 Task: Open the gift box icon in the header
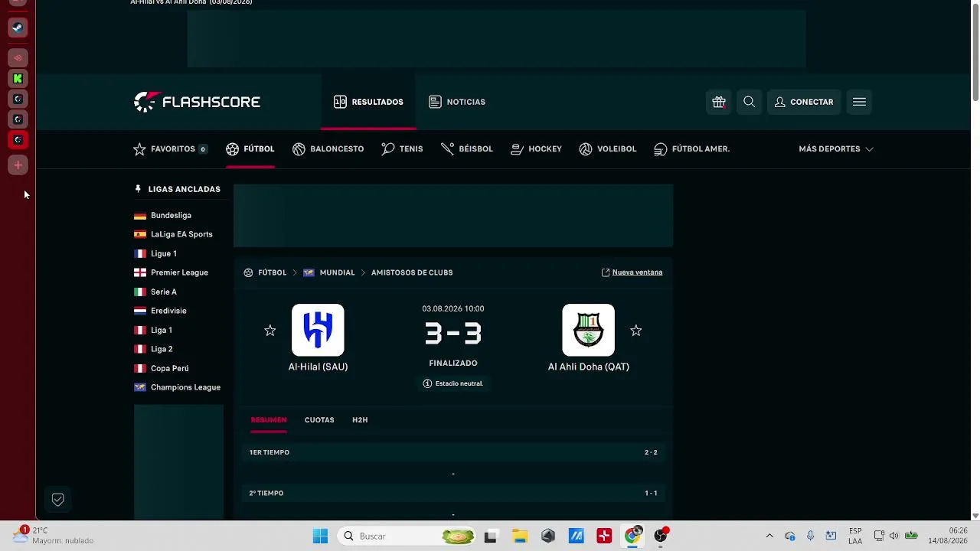click(x=718, y=102)
